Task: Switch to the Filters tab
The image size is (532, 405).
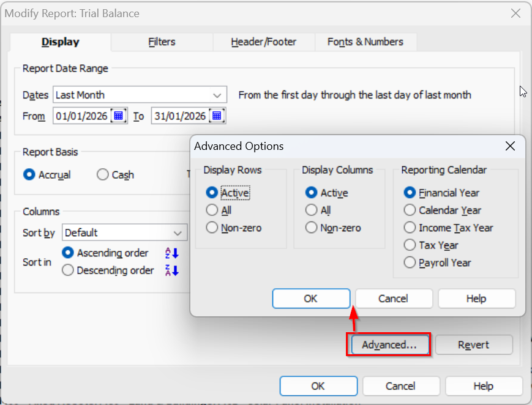Action: [x=162, y=42]
